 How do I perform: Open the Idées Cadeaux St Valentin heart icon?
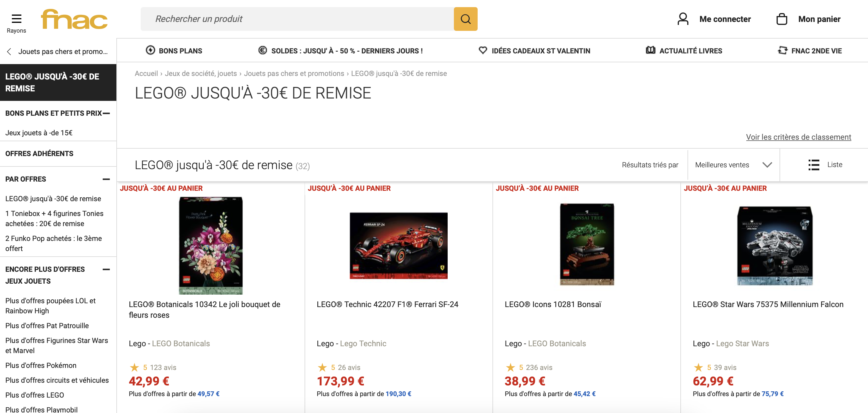(x=482, y=50)
